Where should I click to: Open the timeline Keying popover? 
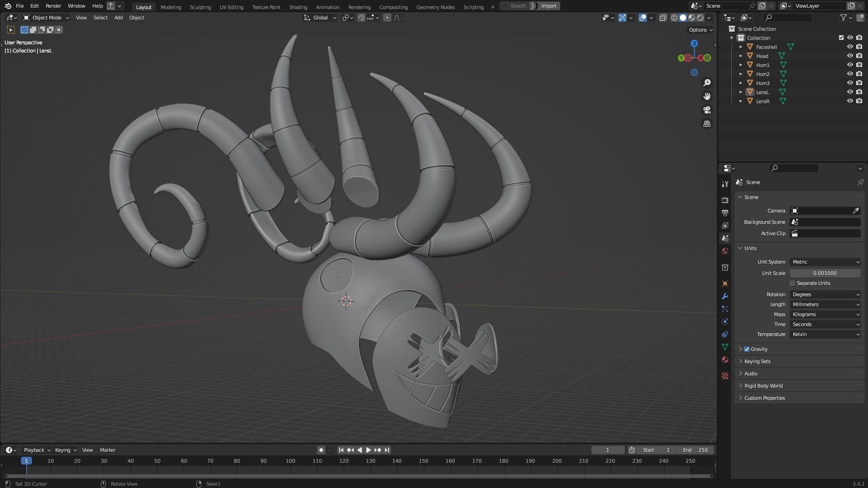(x=66, y=450)
